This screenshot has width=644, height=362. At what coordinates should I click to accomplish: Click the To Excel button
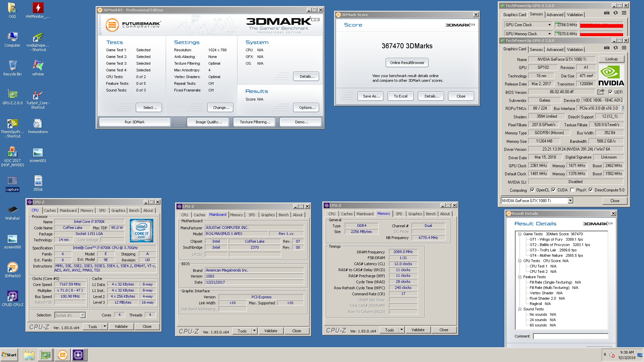click(400, 96)
